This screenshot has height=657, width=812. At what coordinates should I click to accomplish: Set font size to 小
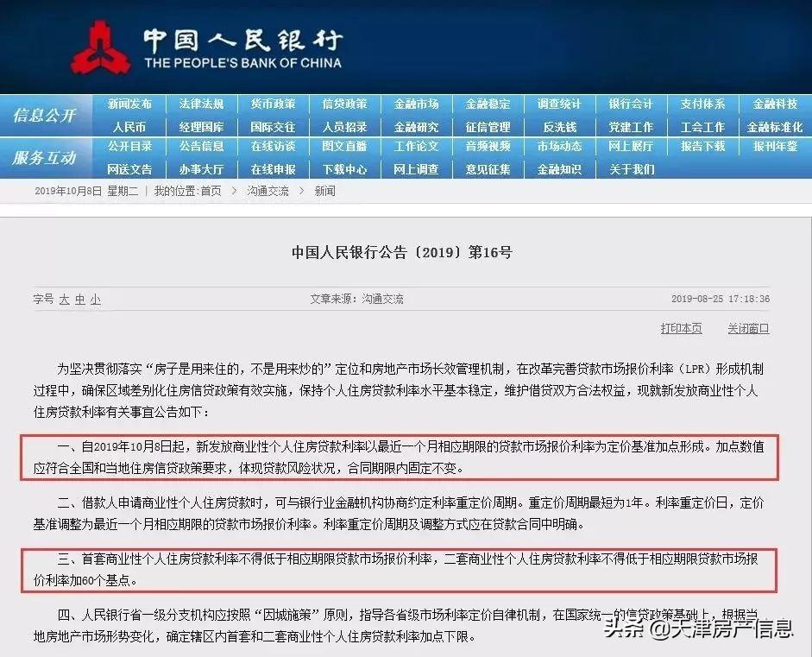[95, 300]
